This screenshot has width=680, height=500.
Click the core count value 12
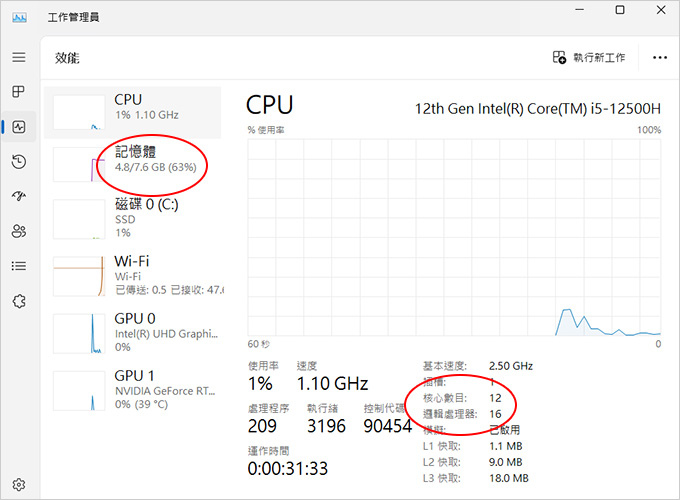(495, 398)
